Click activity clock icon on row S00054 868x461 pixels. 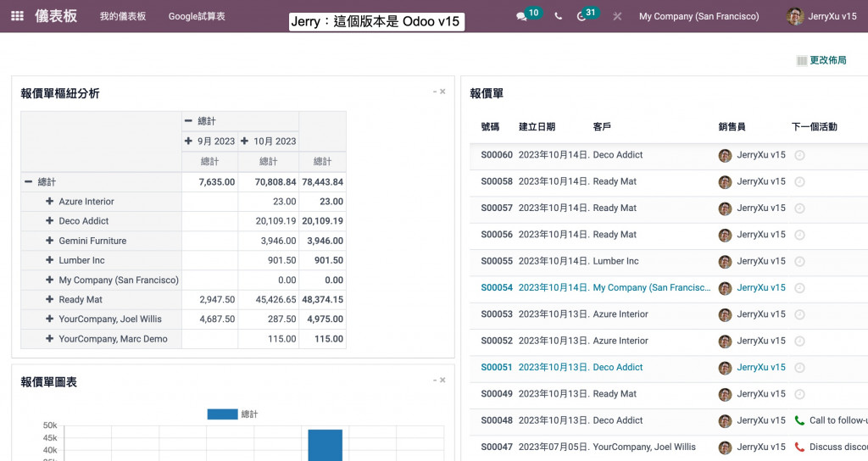coord(799,288)
